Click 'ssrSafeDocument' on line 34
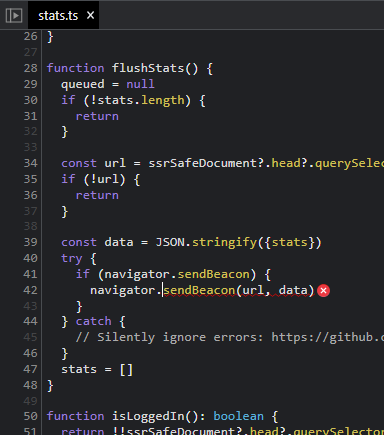The height and width of the screenshot is (435, 384). [202, 163]
